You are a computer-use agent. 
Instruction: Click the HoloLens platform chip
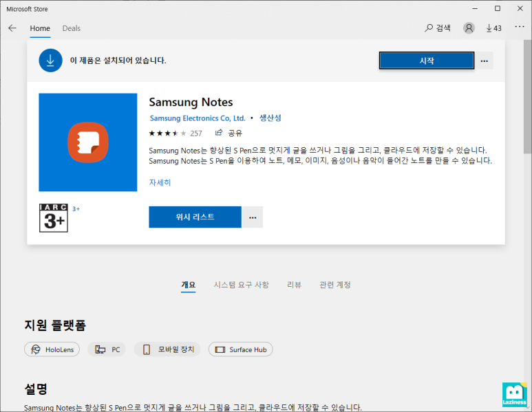click(52, 349)
